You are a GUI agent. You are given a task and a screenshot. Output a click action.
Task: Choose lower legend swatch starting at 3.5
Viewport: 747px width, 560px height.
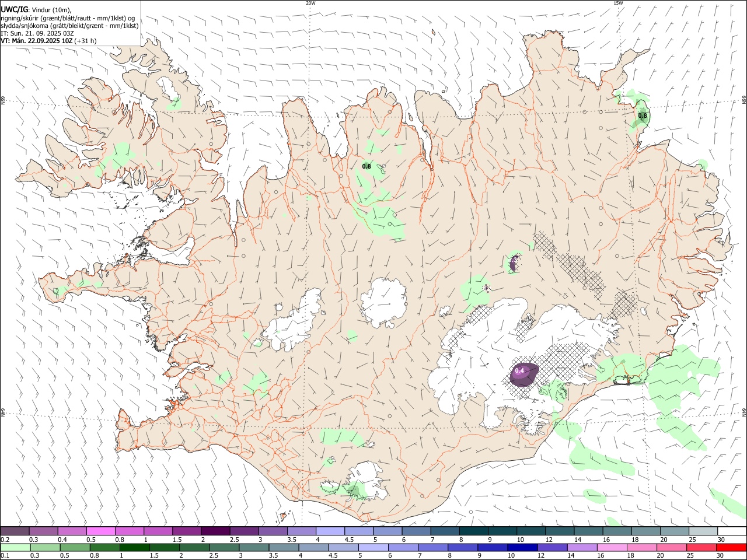(x=284, y=547)
